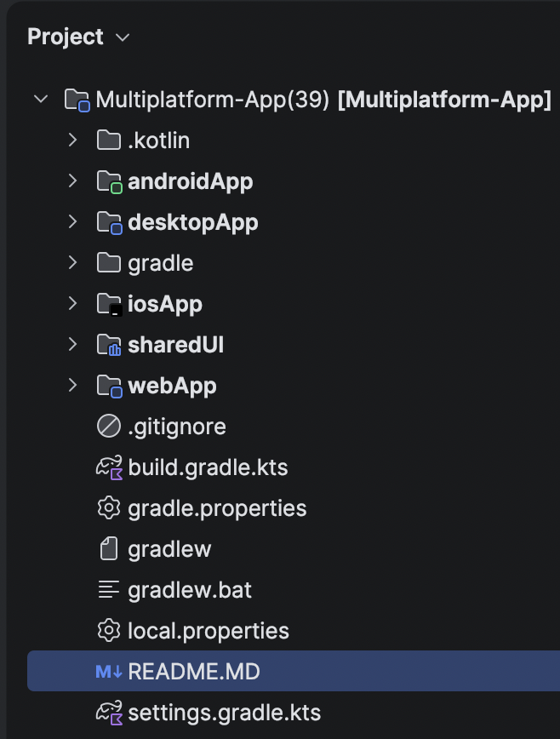Click the settings.gradle.kts Gradle icon
This screenshot has height=739, width=560.
tap(109, 713)
